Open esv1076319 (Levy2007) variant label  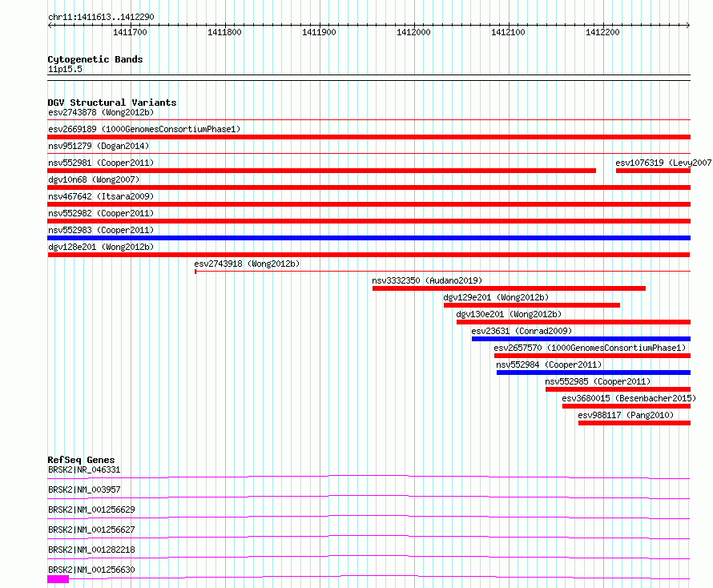[663, 163]
